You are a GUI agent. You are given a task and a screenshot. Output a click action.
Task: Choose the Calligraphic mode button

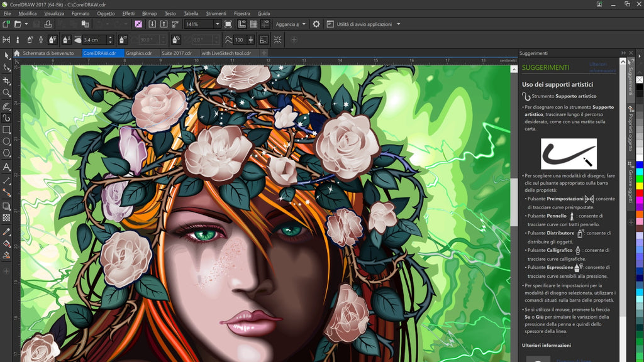coord(41,40)
